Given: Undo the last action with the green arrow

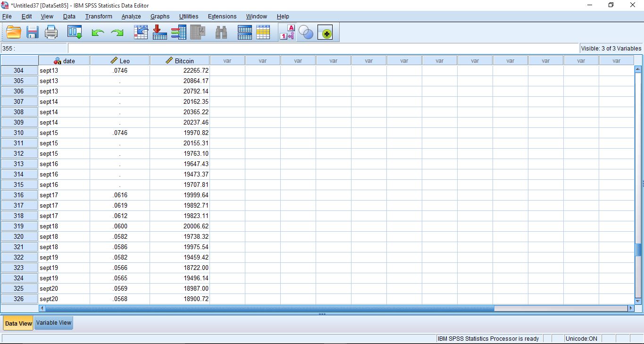Looking at the screenshot, I should click(98, 33).
